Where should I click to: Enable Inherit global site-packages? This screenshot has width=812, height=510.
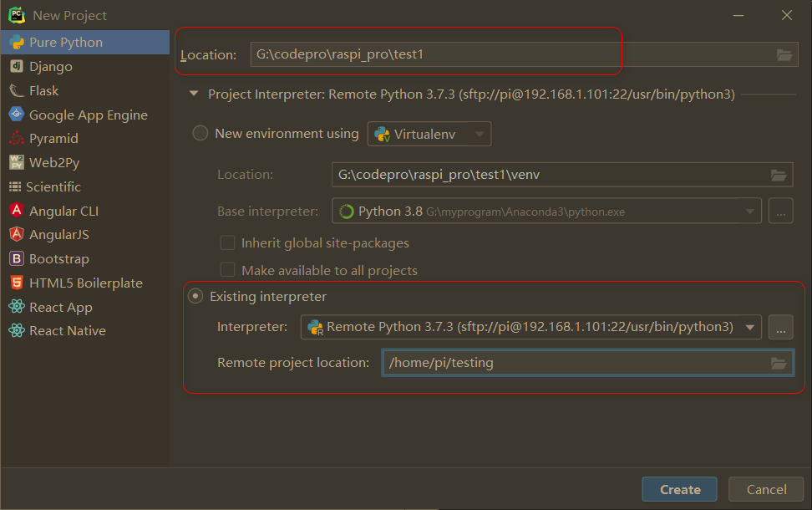coord(227,242)
